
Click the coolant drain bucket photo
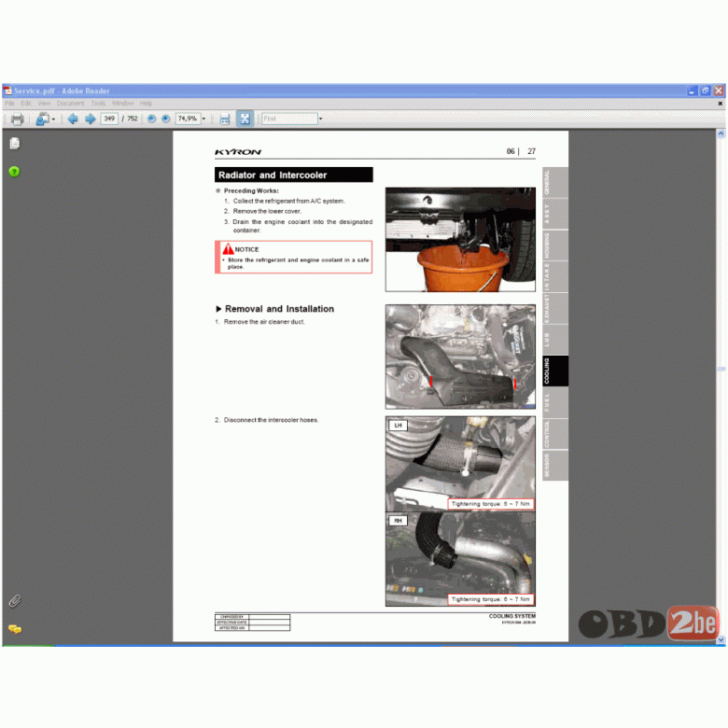pyautogui.click(x=460, y=240)
